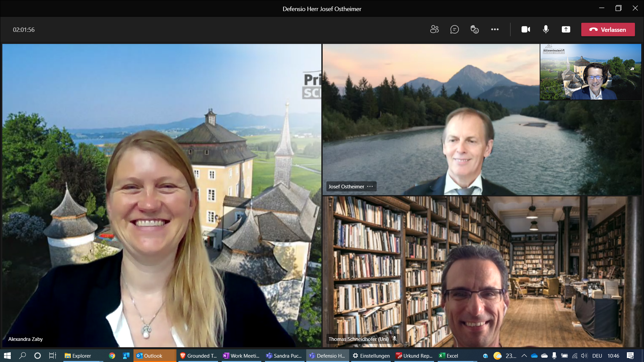Click Verlassen to leave the meeting
The height and width of the screenshot is (362, 644).
608,29
